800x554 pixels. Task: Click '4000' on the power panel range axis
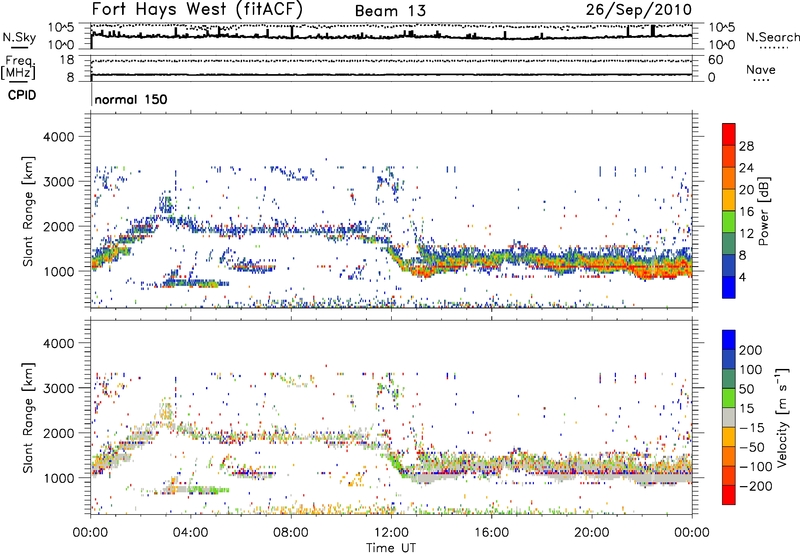[59, 137]
